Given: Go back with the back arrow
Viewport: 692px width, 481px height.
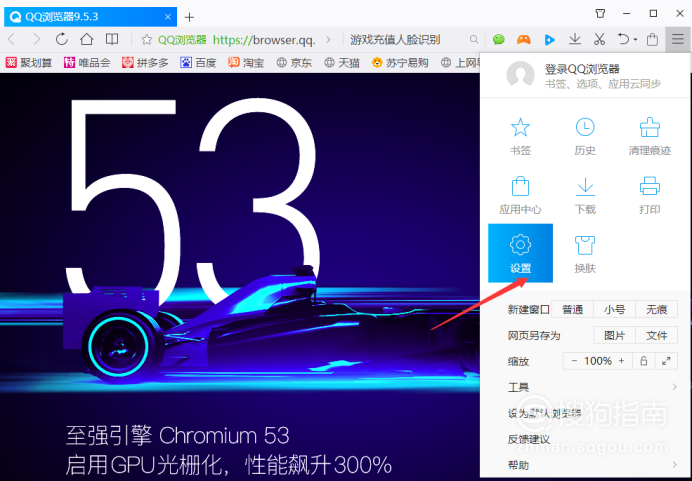Looking at the screenshot, I should [x=11, y=40].
